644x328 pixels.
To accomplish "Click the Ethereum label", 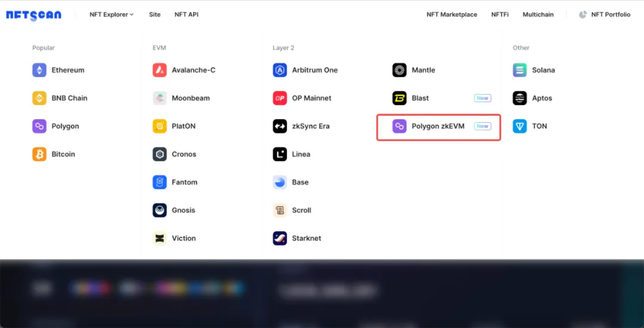I will [68, 70].
